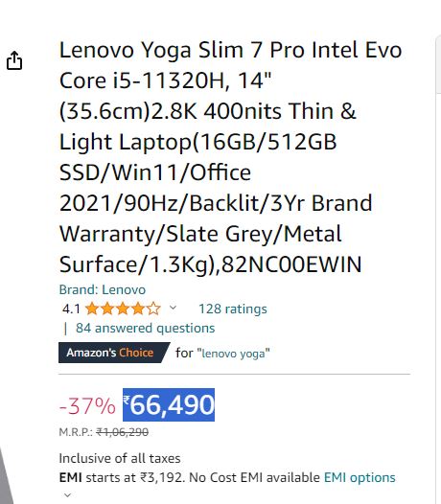Click the highlighted ₹66,490 price

click(169, 404)
